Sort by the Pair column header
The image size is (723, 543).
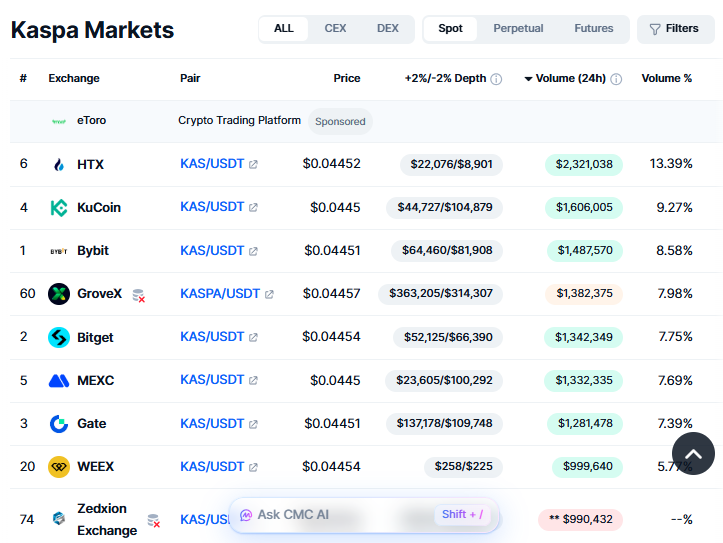pyautogui.click(x=190, y=78)
